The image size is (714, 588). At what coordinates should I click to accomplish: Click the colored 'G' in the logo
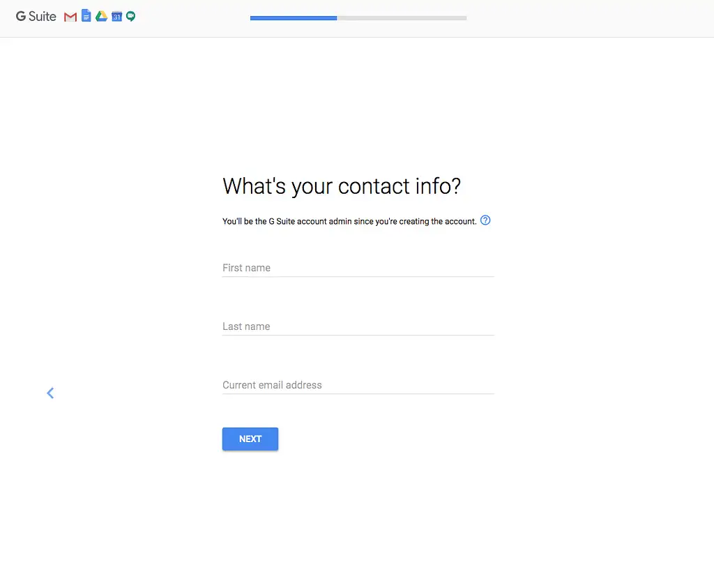point(21,16)
